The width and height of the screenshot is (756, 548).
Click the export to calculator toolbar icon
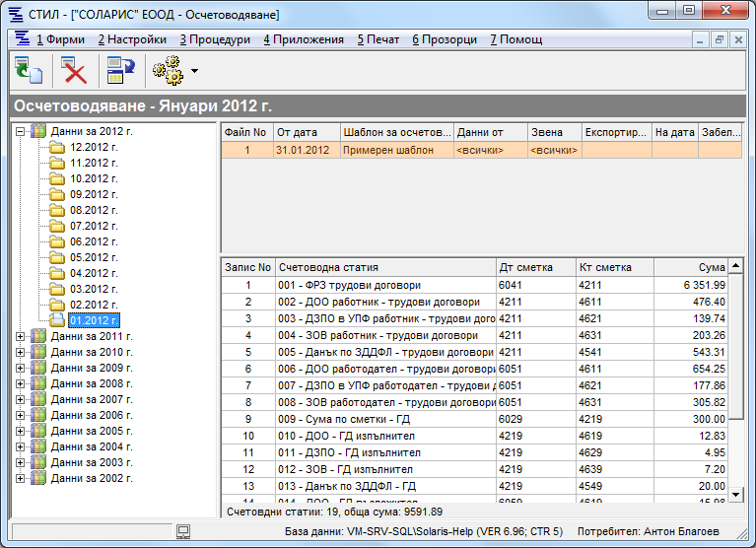coord(120,70)
